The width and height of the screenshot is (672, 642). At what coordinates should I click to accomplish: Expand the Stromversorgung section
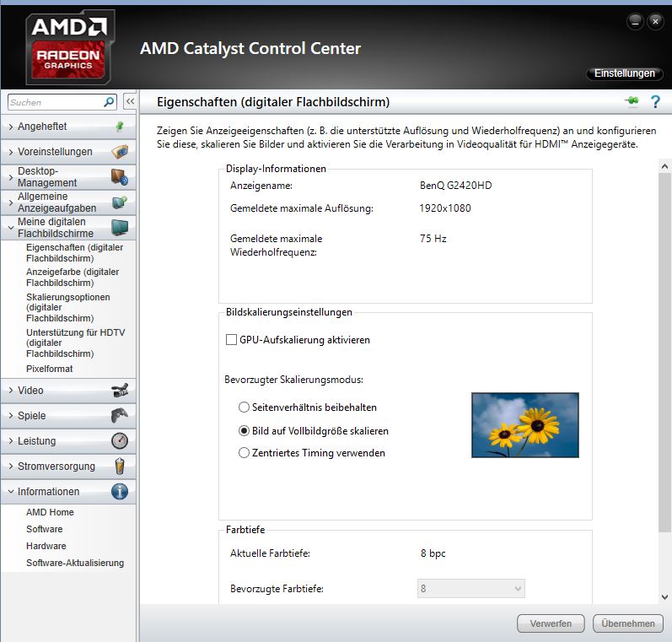pos(11,467)
